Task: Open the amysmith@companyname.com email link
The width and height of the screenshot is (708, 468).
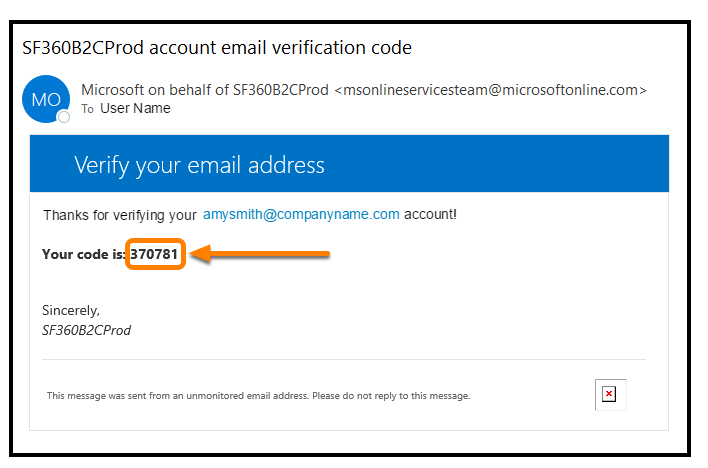Action: (301, 214)
